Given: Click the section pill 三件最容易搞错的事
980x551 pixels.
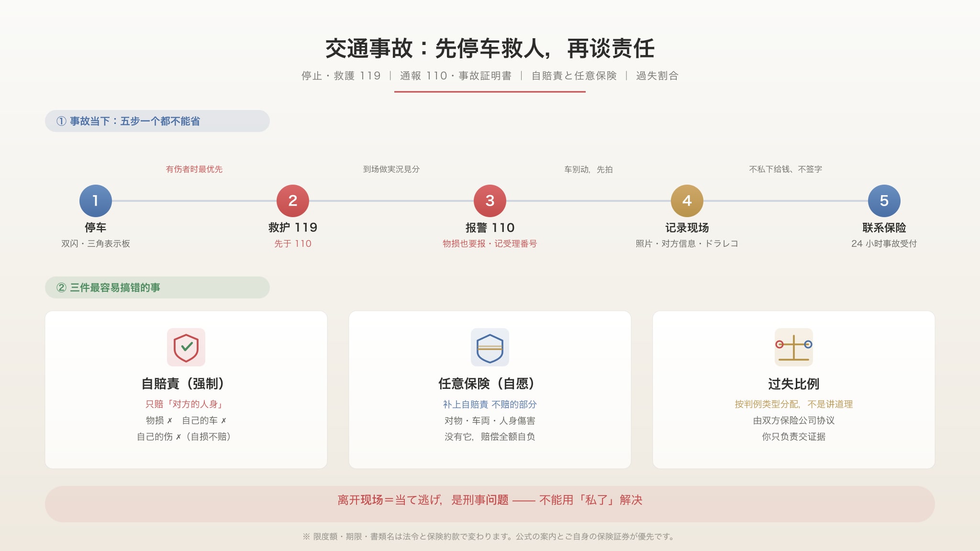Looking at the screenshot, I should 157,287.
